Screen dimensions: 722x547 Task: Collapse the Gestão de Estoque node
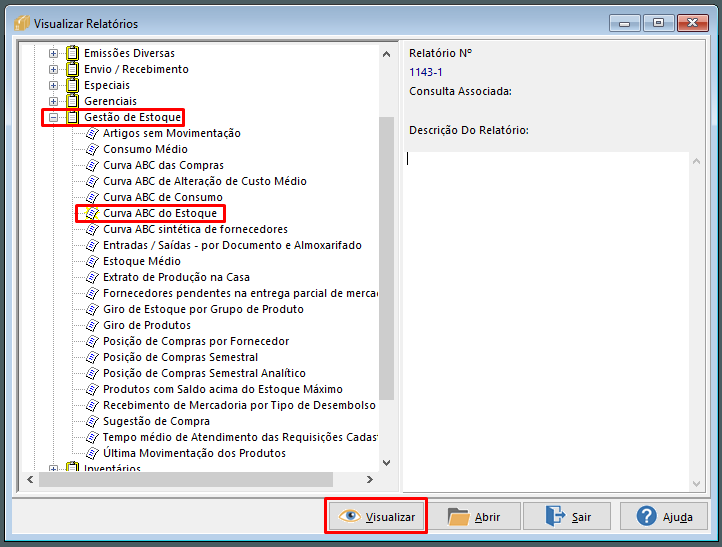tap(53, 117)
